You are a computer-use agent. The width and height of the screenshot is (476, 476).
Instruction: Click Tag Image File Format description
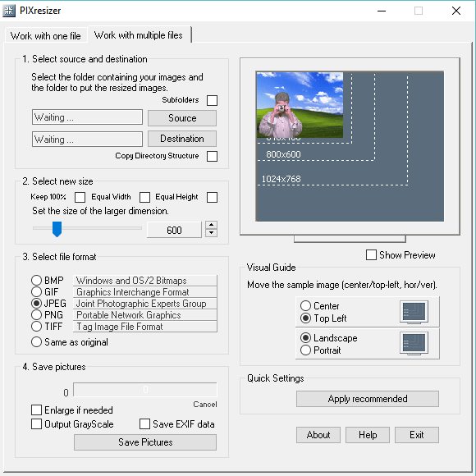point(145,327)
